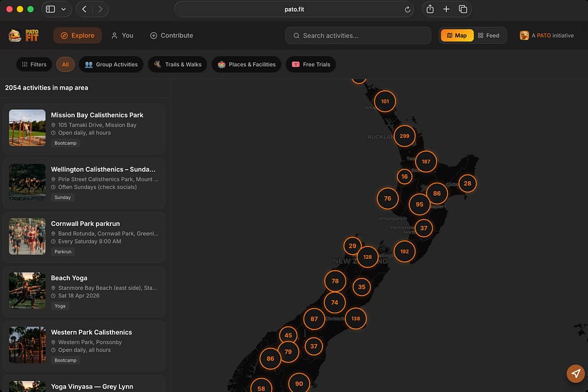Open the Filters panel
Screen dimensions: 588x392
34,64
